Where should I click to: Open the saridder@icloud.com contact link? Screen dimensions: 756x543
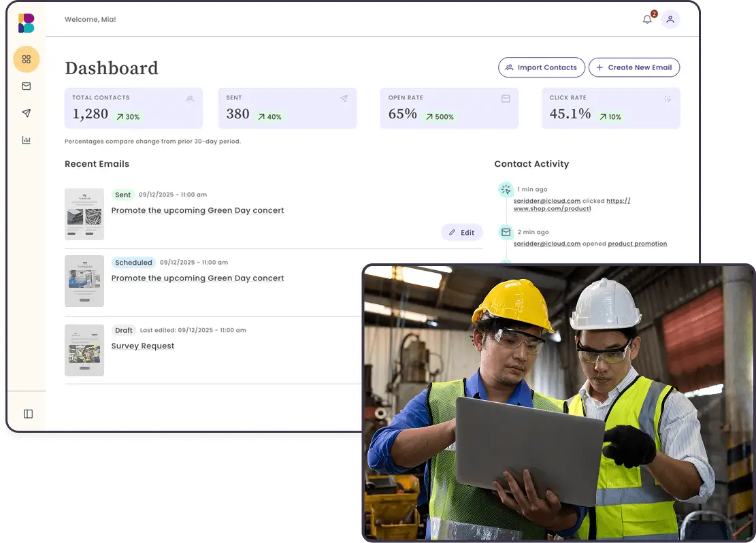[x=547, y=201]
